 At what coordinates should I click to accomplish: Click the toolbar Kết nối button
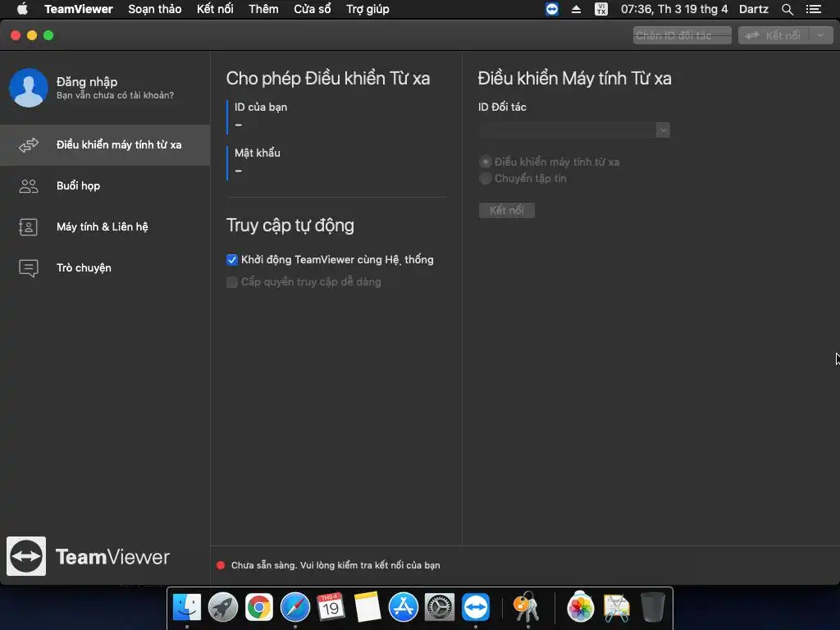pyautogui.click(x=774, y=35)
